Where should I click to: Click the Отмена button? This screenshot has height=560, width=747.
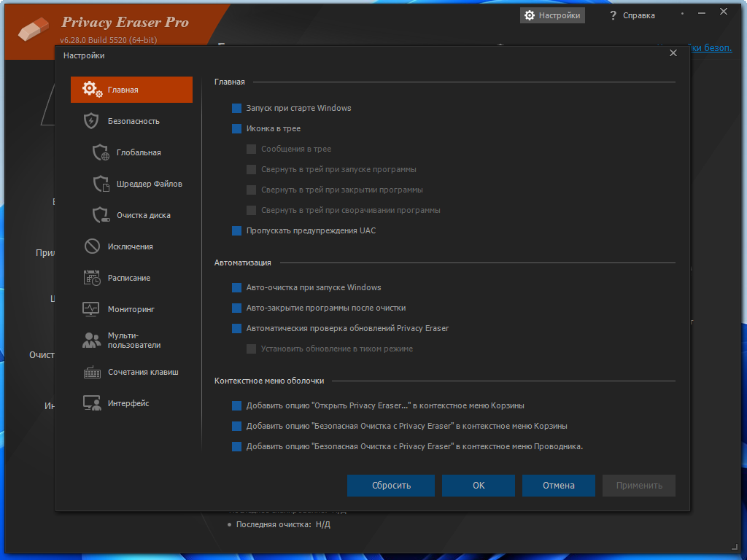[559, 486]
